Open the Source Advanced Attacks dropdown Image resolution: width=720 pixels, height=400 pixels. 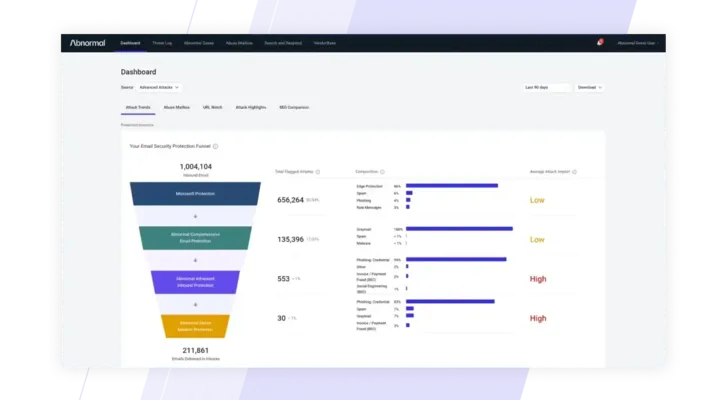[x=159, y=87]
